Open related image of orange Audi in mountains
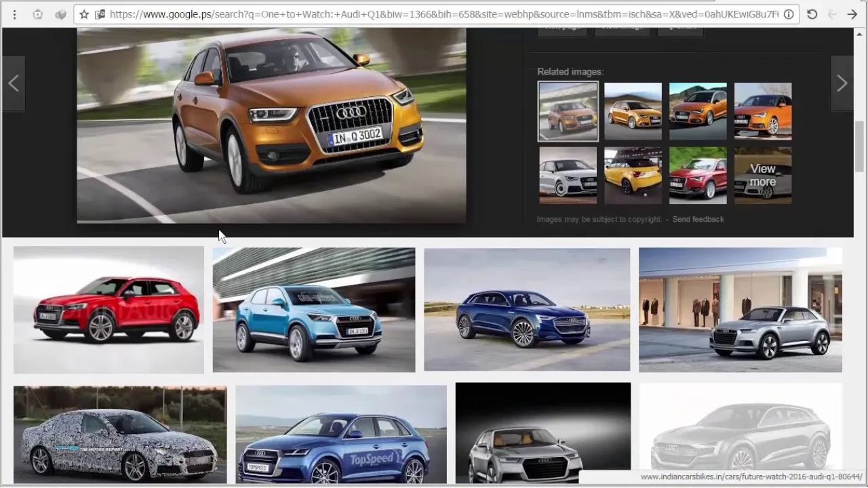 698,111
